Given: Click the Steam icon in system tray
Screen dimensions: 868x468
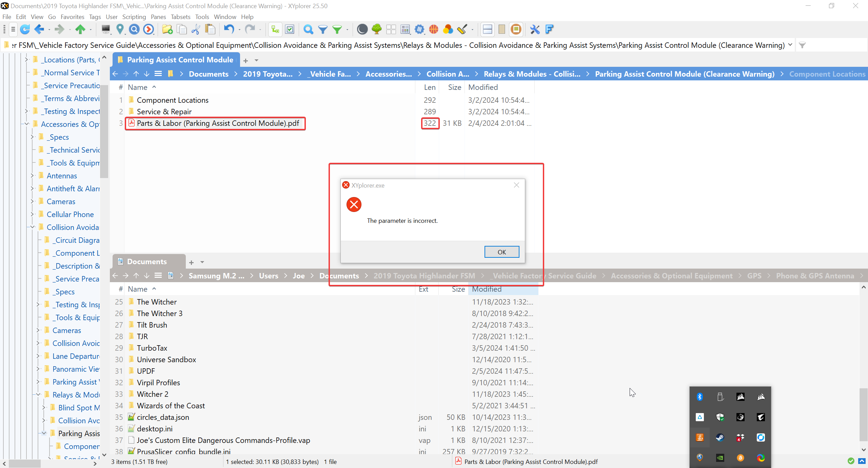Looking at the screenshot, I should click(720, 437).
